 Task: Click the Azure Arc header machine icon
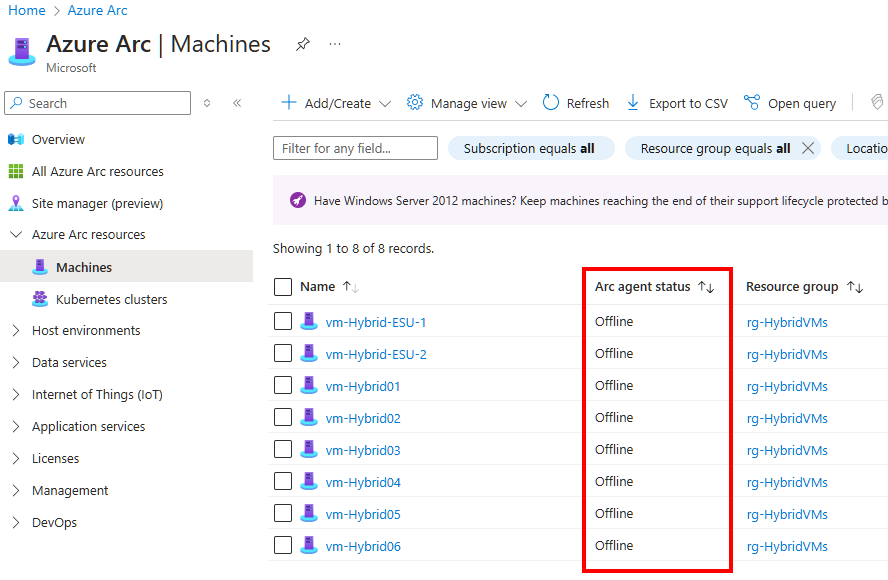22,52
